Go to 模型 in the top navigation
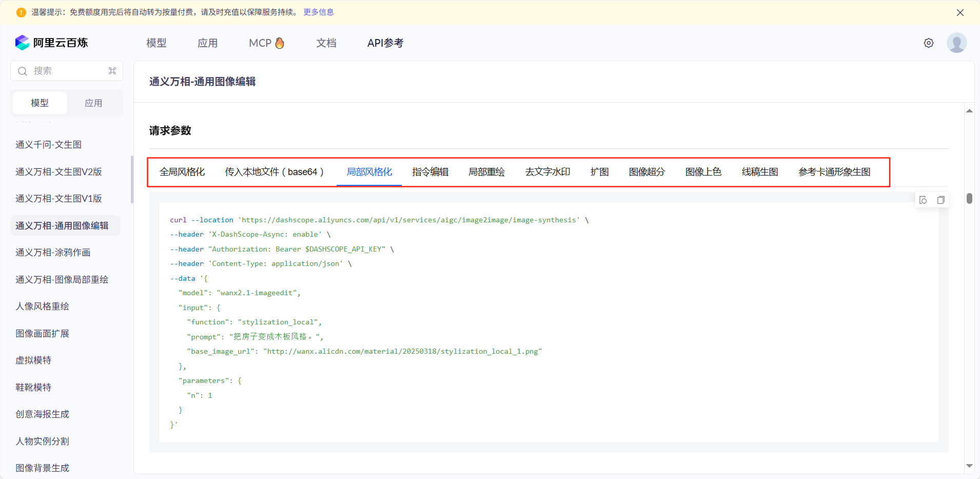 coord(156,43)
